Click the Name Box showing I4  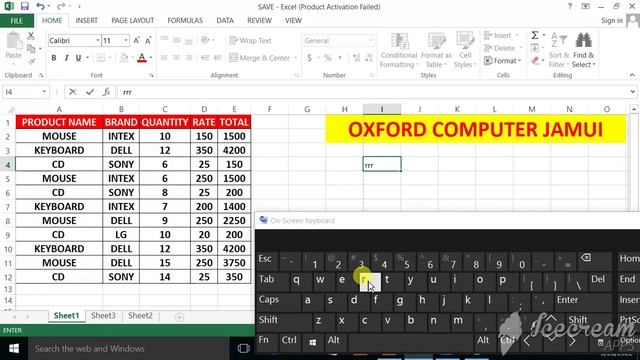[x=25, y=92]
